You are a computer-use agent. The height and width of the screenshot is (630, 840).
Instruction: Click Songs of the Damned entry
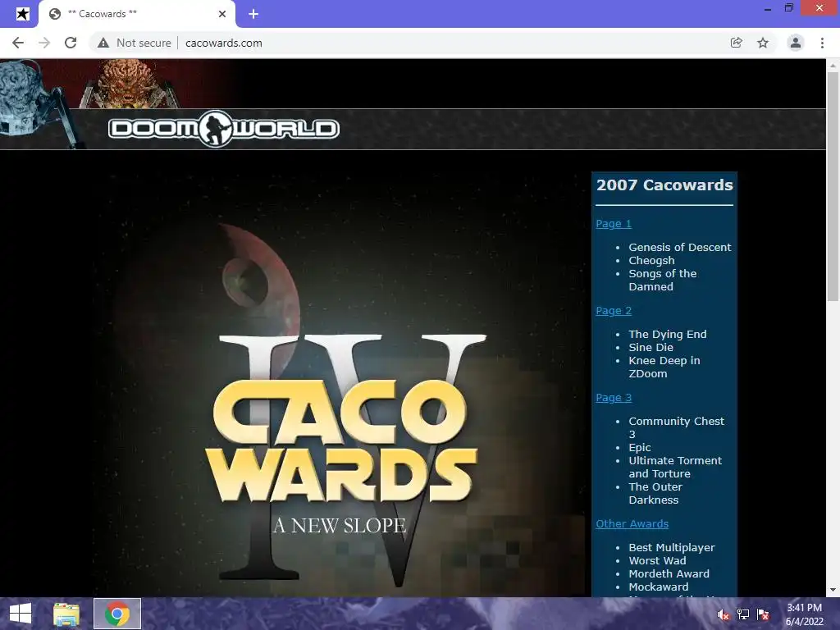tap(663, 281)
